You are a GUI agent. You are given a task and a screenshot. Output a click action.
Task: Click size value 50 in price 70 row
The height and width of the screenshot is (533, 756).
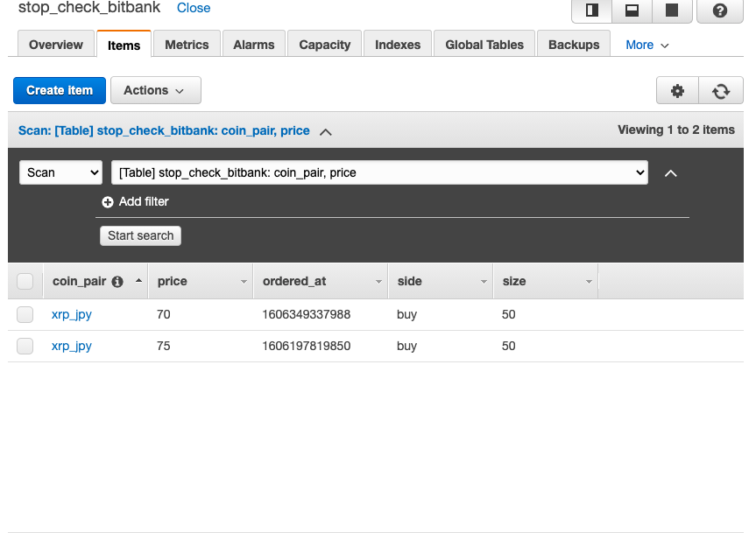tap(509, 314)
